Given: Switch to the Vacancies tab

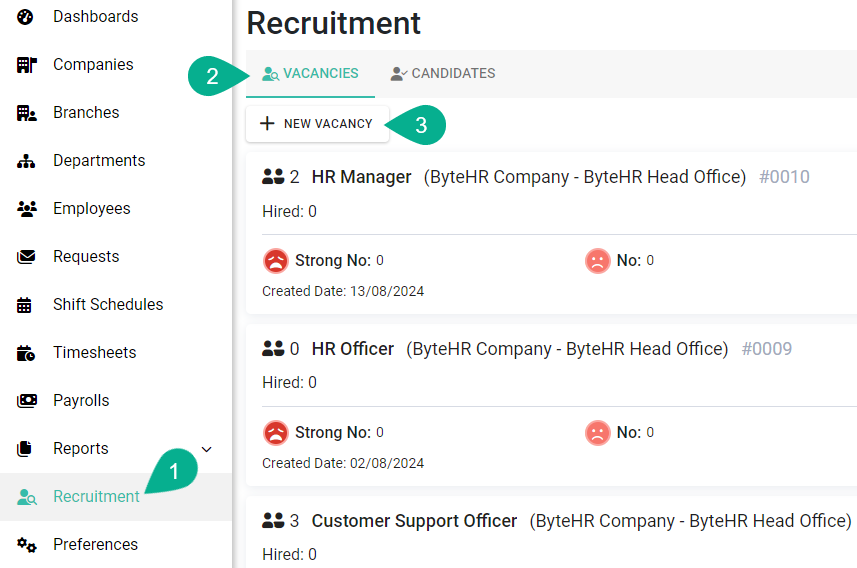Looking at the screenshot, I should tap(310, 74).
